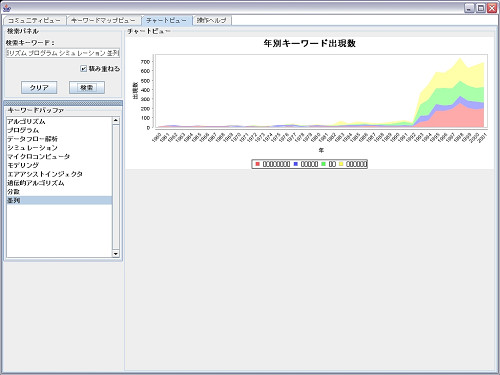Open the 操作ヘルプ tab
The image size is (500, 375).
pos(212,20)
